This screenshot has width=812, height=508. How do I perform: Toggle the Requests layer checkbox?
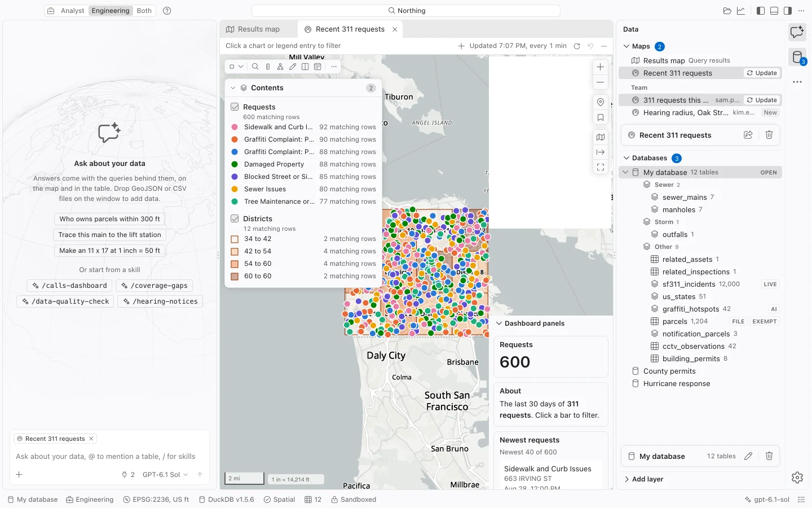coord(235,107)
